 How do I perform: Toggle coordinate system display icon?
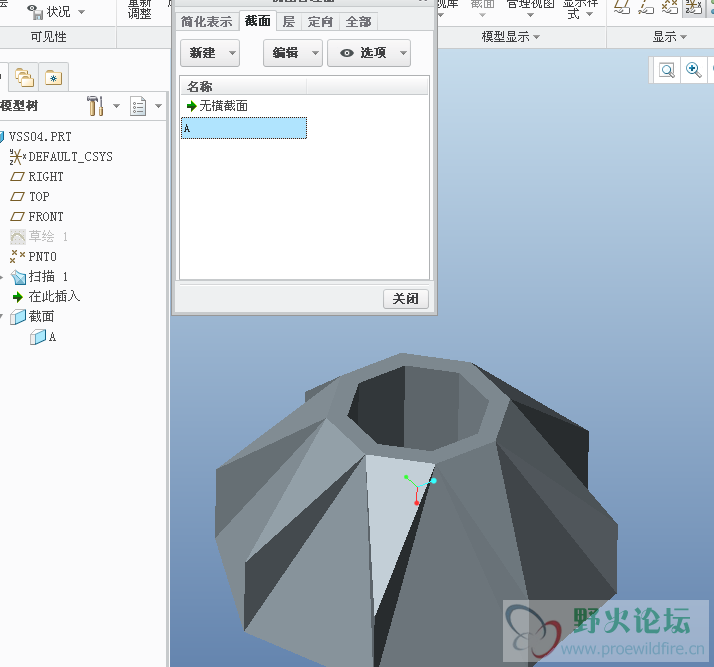(693, 7)
